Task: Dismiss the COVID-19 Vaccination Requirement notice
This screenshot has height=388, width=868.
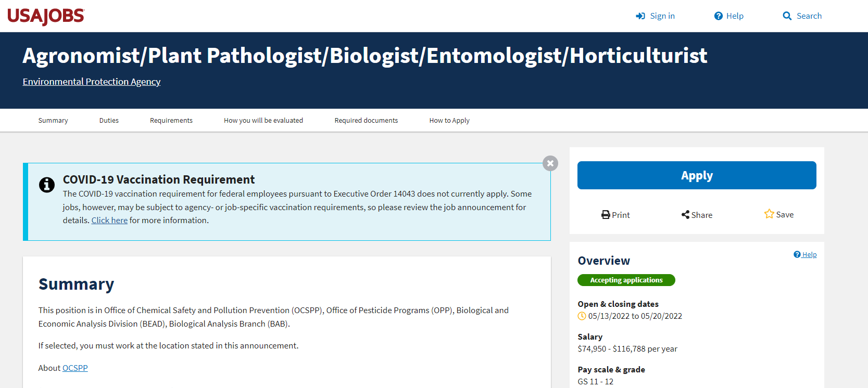Action: 550,163
